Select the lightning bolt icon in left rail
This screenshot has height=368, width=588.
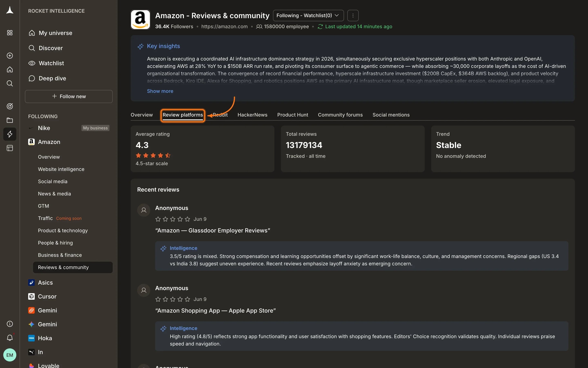(10, 134)
